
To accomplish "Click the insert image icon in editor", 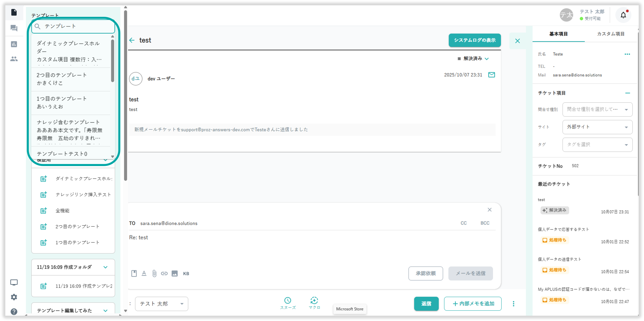I will [174, 274].
